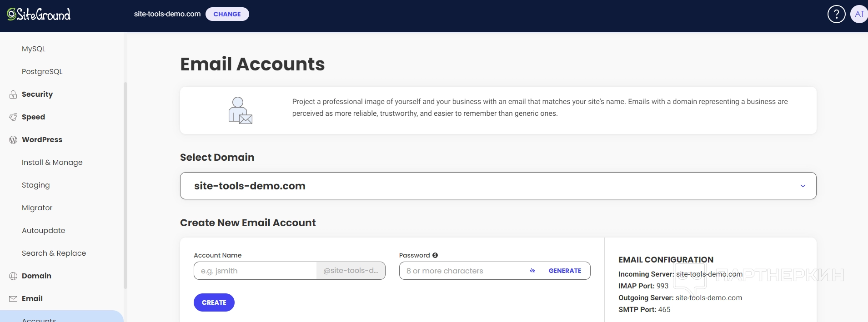Open the Staging menu item
Image resolution: width=868 pixels, height=322 pixels.
pyautogui.click(x=36, y=185)
